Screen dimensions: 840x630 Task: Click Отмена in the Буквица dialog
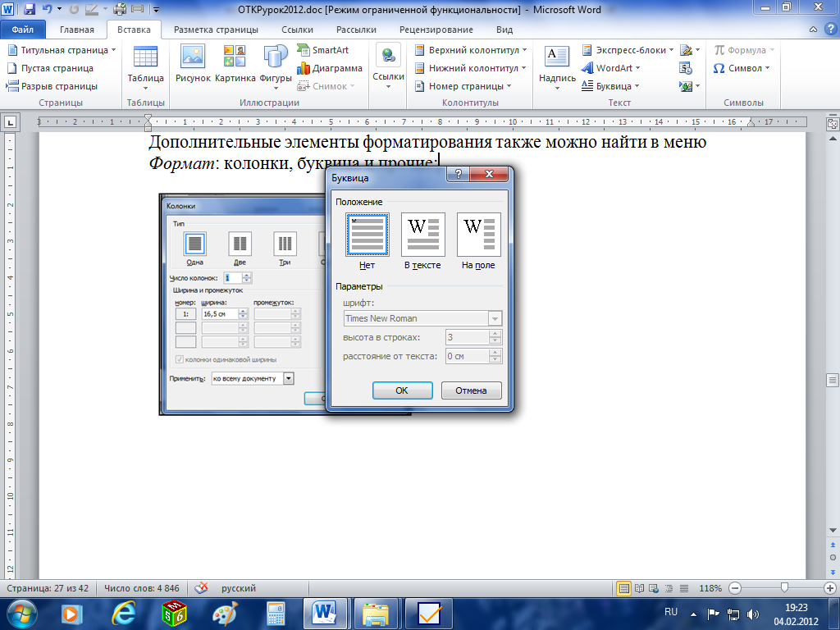472,390
